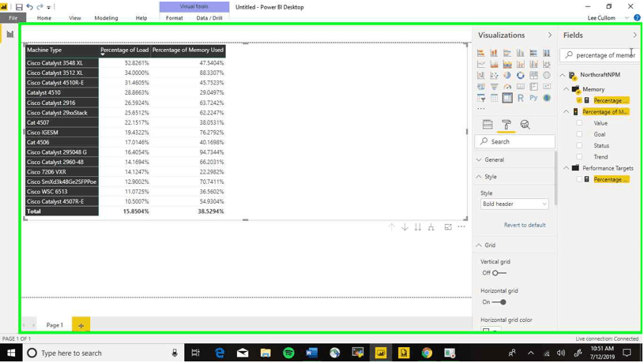Switch to the Modeling ribbon tab

tap(106, 18)
